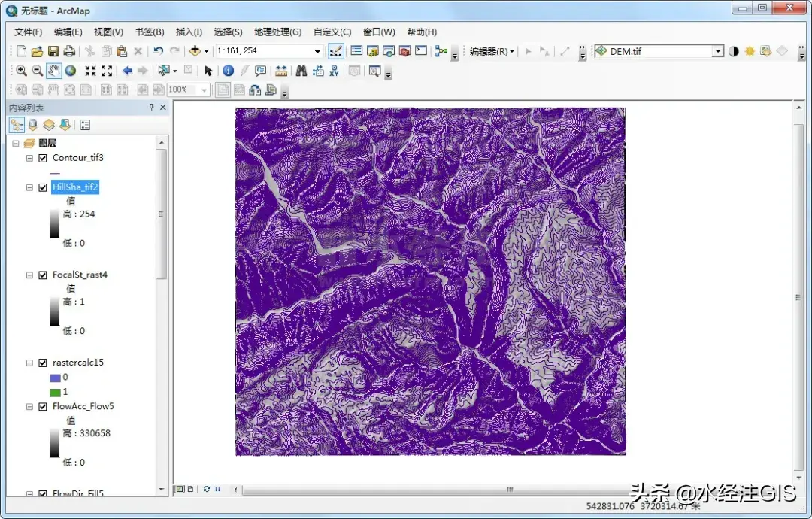
Task: Click the Find binoculars icon
Action: pos(301,71)
